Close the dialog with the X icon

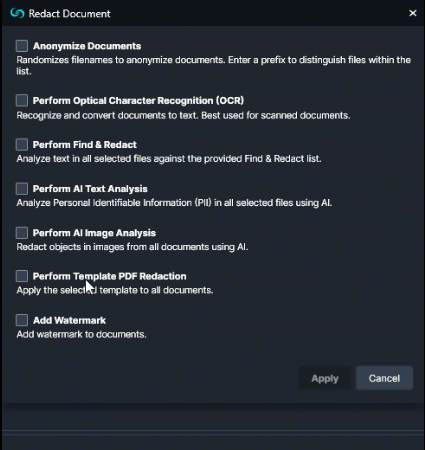tap(413, 13)
